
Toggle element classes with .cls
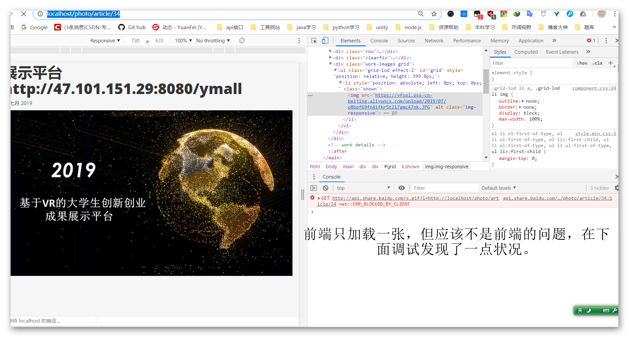pos(598,63)
